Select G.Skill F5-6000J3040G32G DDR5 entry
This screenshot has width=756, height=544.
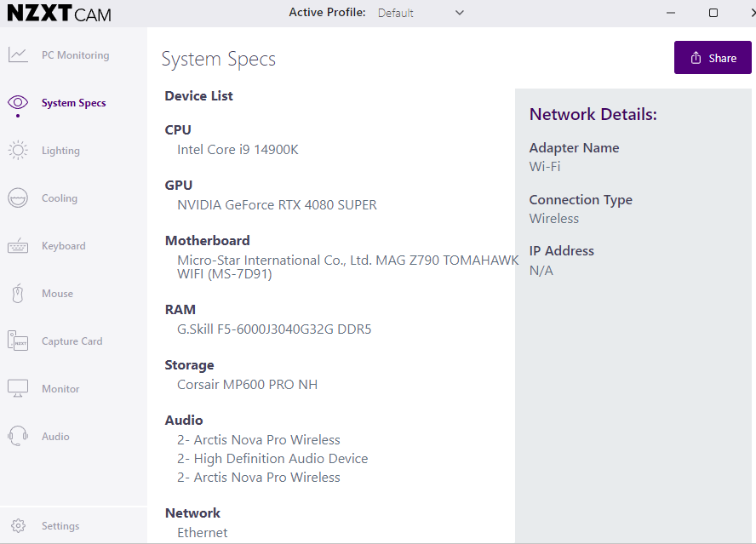coord(274,329)
